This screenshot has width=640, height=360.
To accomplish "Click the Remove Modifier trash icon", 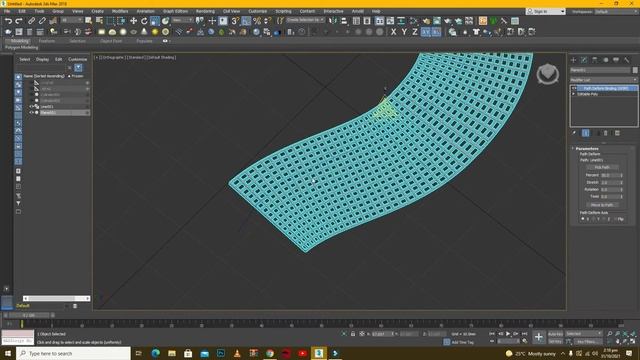I will tap(606, 133).
